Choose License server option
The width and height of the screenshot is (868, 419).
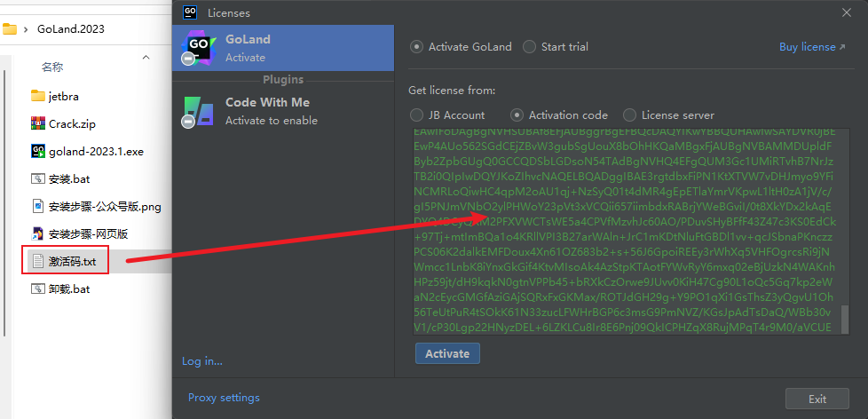point(629,115)
